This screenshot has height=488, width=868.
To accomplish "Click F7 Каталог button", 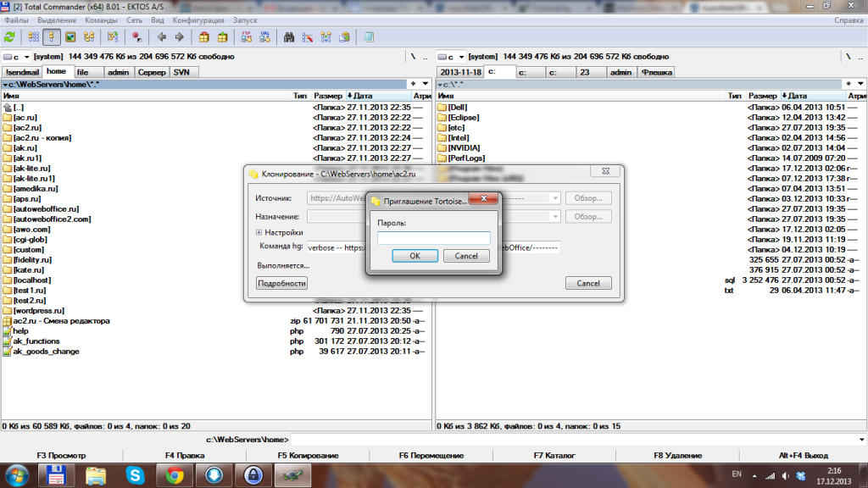I will tap(554, 455).
